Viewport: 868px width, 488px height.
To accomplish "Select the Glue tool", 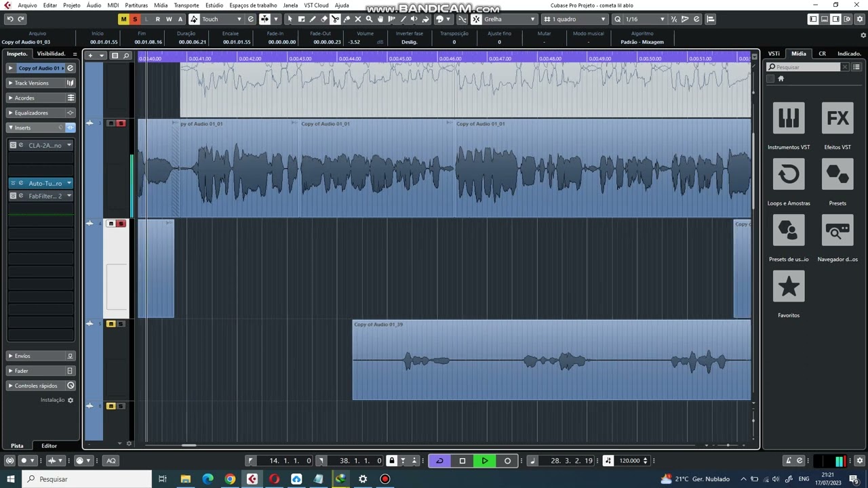I will tap(347, 19).
